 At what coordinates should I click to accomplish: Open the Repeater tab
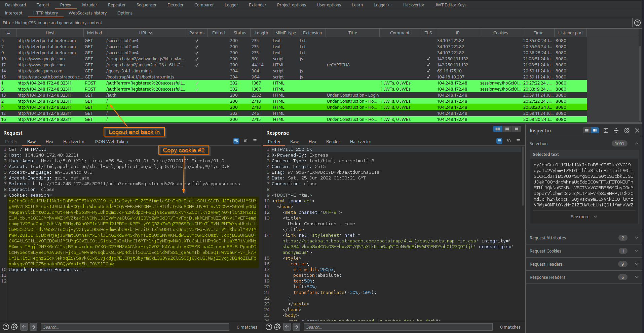point(117,5)
